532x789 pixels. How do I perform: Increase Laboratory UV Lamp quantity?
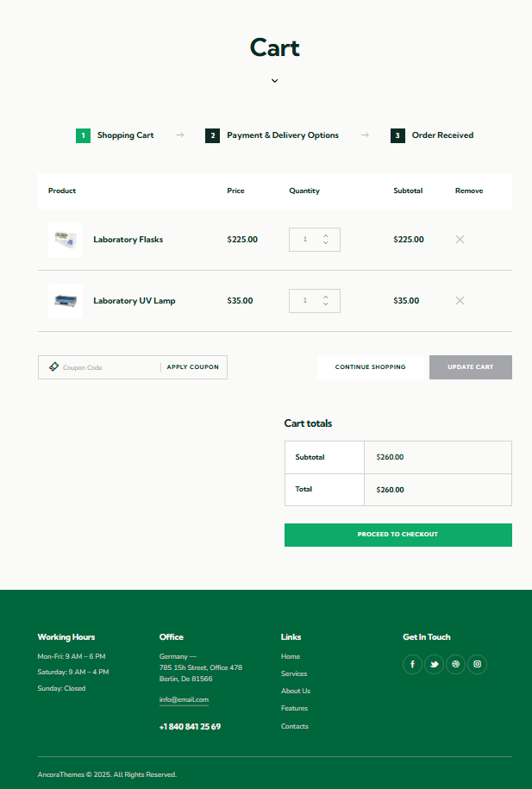[326, 297]
